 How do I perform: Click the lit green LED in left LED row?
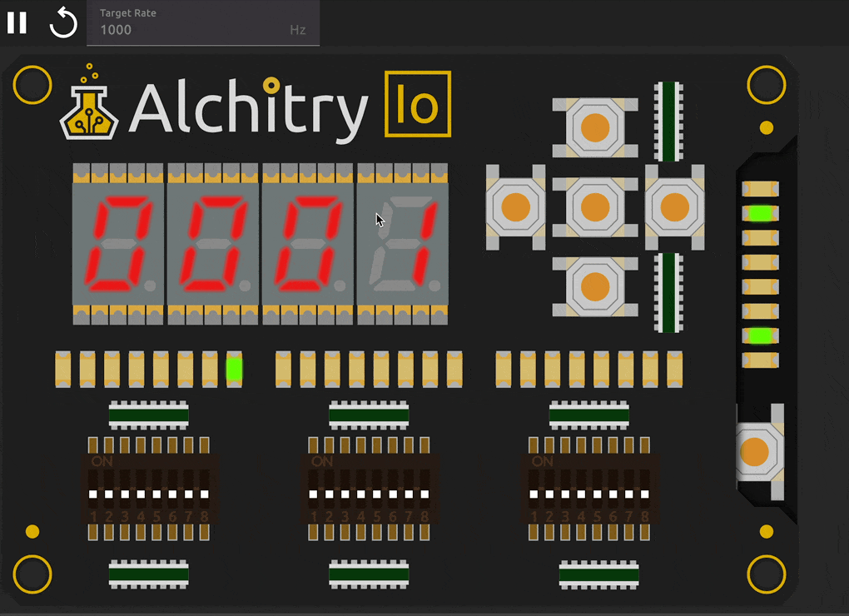(x=234, y=369)
